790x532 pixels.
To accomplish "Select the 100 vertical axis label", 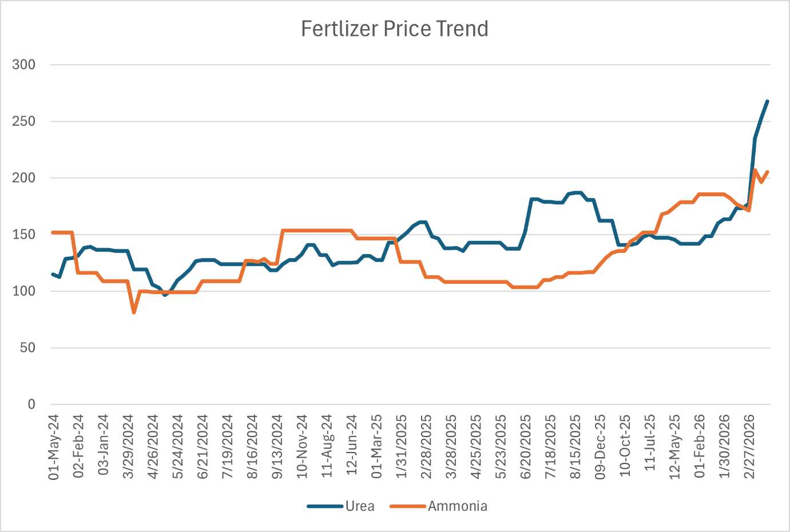I will [x=23, y=291].
